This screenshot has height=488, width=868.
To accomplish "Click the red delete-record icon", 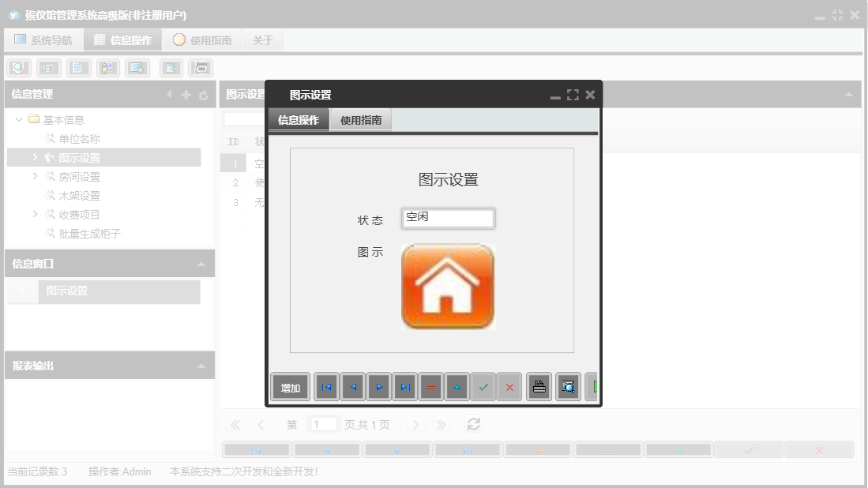I will coord(430,386).
